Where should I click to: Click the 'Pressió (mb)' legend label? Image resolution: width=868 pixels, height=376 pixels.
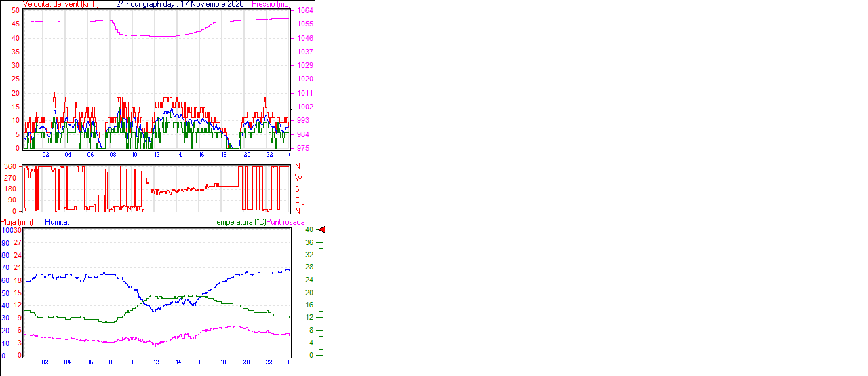pyautogui.click(x=271, y=4)
